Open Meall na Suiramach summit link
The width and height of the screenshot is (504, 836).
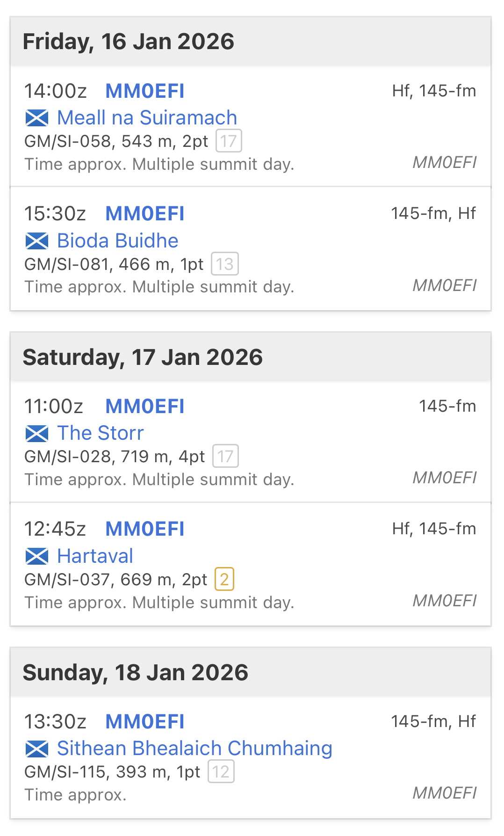[x=147, y=118]
